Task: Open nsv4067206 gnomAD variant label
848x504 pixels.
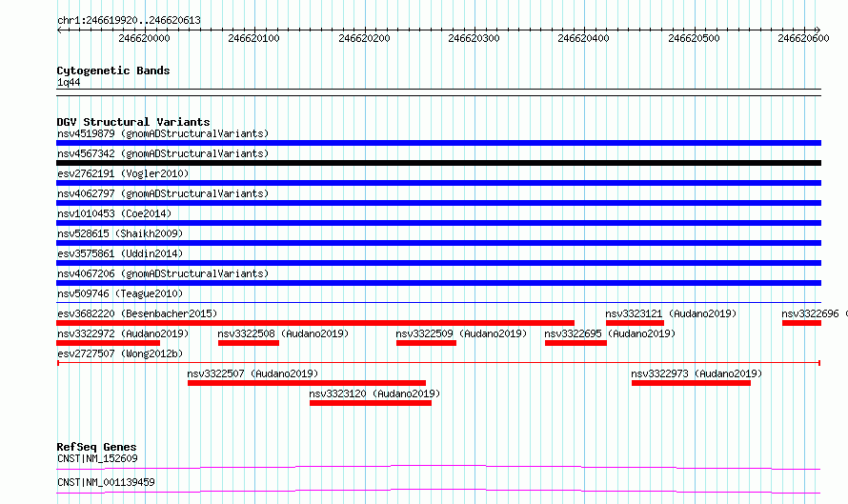Action: point(163,273)
